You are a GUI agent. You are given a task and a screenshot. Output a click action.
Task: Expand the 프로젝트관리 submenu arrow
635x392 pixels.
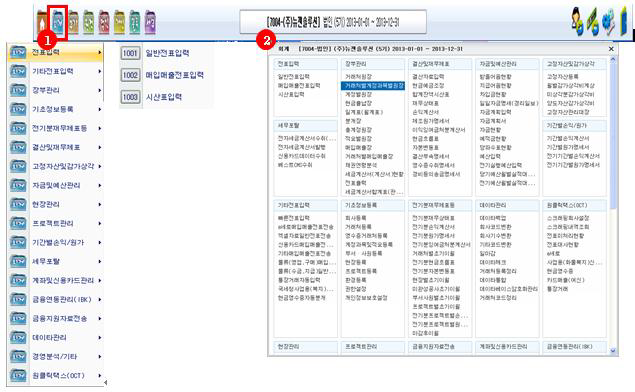click(x=100, y=224)
